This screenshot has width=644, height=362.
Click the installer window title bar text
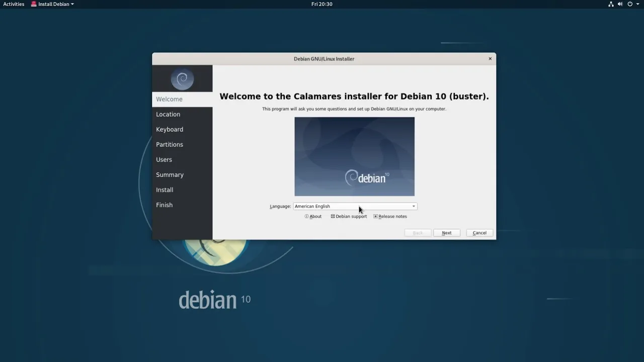pyautogui.click(x=324, y=59)
